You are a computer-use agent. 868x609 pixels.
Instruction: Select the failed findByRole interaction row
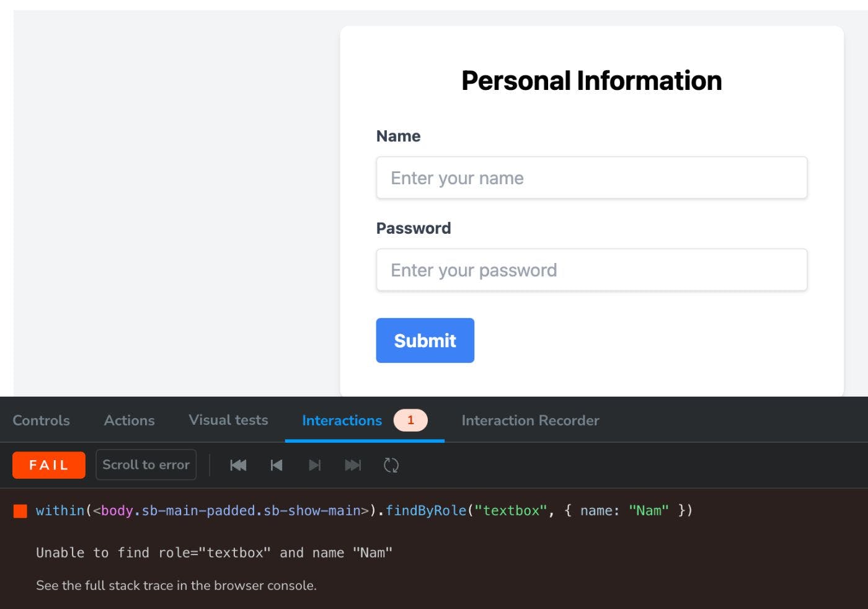pyautogui.click(x=364, y=510)
